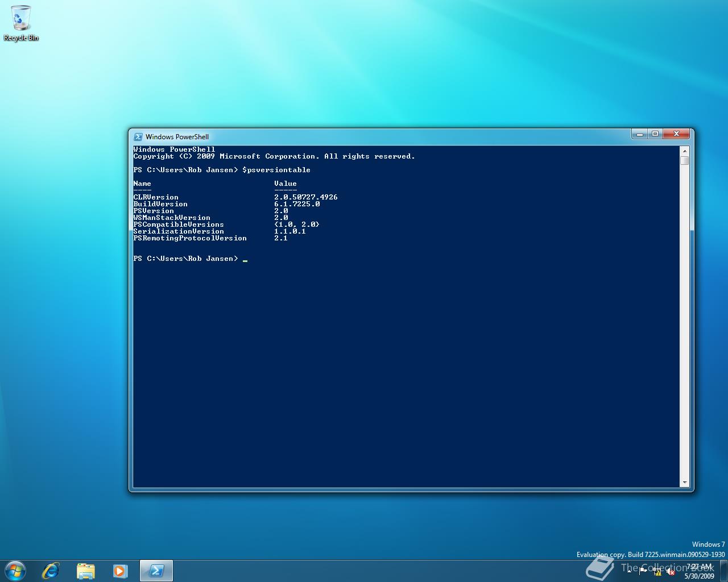
Task: Click the Show desktop strip
Action: pos(723,571)
